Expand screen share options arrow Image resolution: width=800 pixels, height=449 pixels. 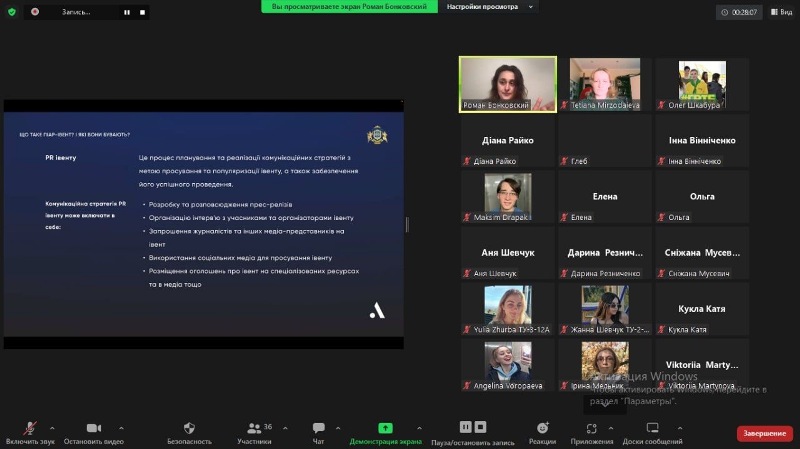(419, 428)
